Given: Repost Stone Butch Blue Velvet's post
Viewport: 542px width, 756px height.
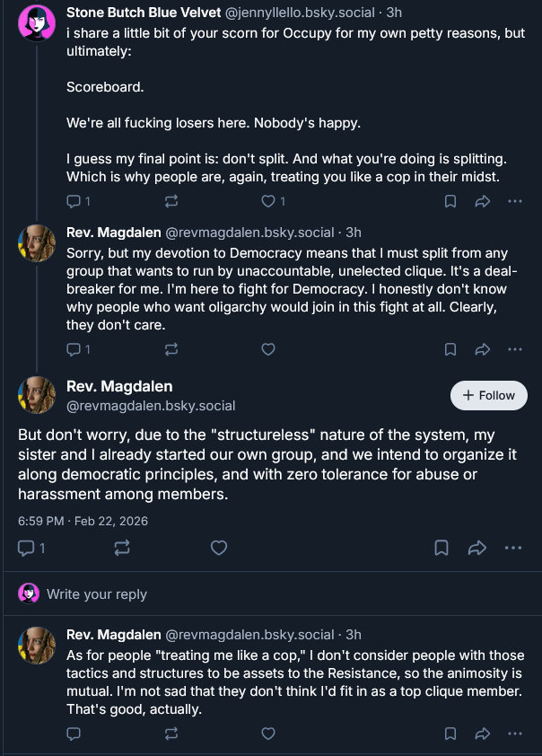Looking at the screenshot, I should tap(171, 201).
